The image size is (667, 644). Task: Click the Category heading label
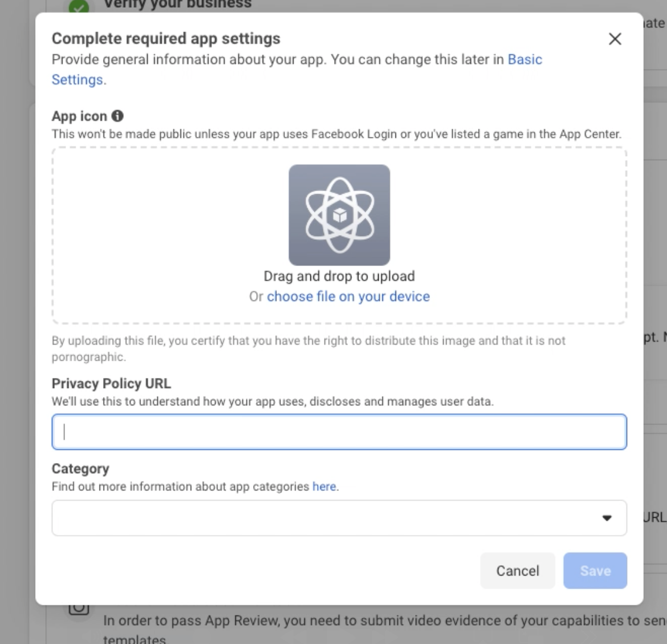(x=80, y=468)
